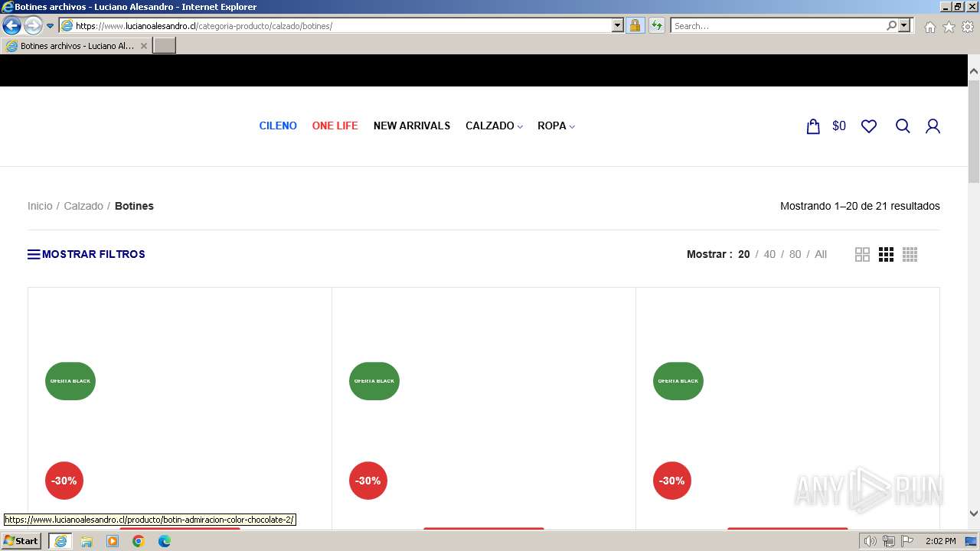Click the search magnifier in IE search box
This screenshot has width=980, height=551.
[891, 25]
